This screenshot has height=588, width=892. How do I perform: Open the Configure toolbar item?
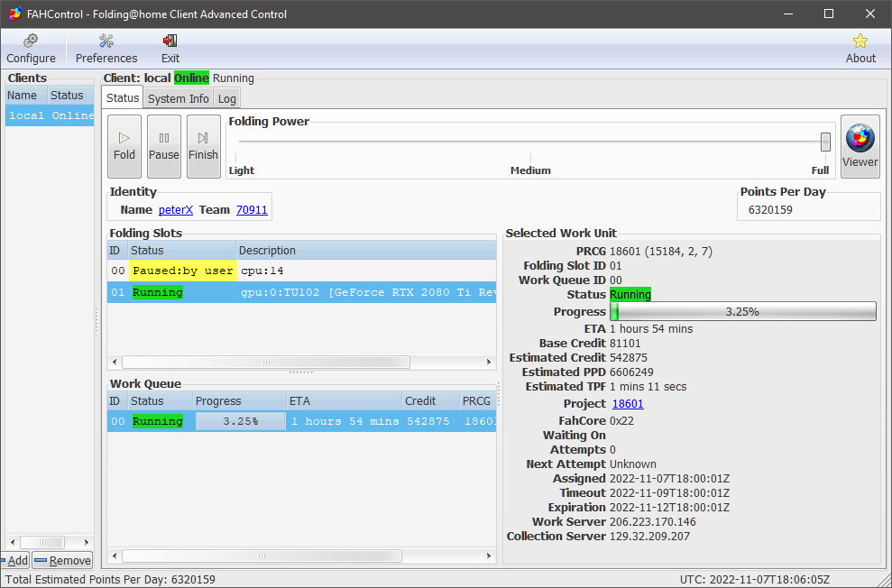(x=31, y=49)
